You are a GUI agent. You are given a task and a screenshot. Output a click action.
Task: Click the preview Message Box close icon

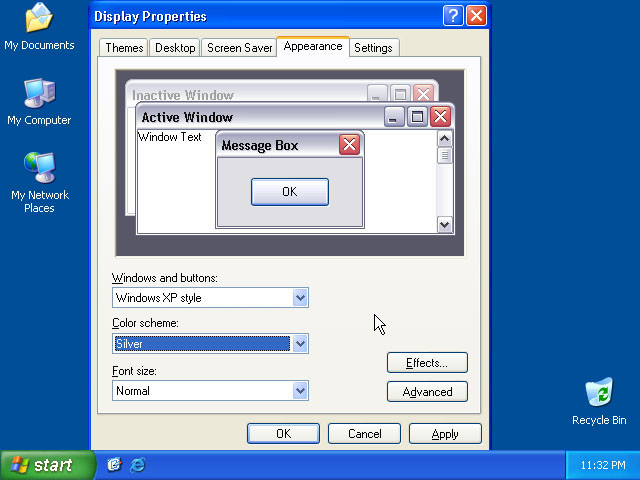tap(349, 144)
